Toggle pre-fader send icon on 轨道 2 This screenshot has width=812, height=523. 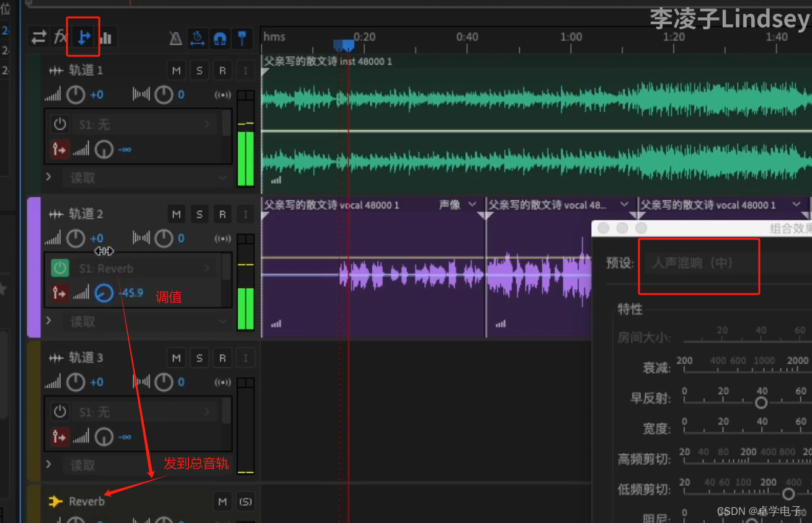[59, 292]
